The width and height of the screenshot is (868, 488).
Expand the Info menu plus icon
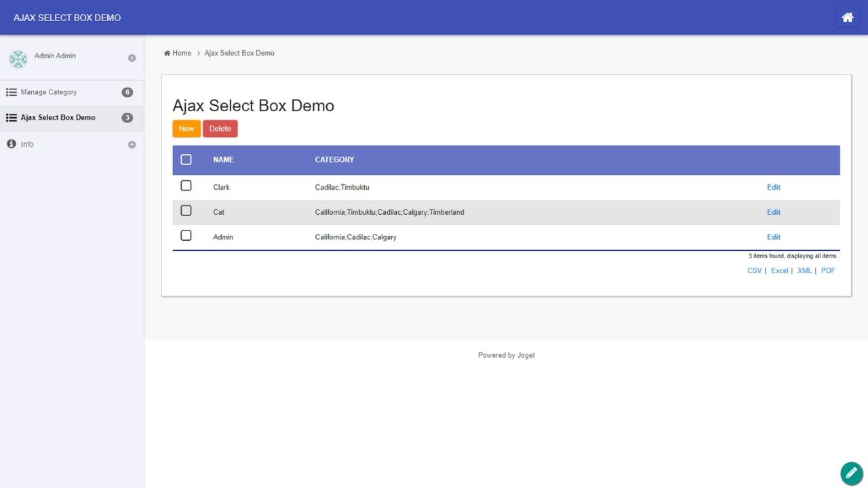coord(132,144)
